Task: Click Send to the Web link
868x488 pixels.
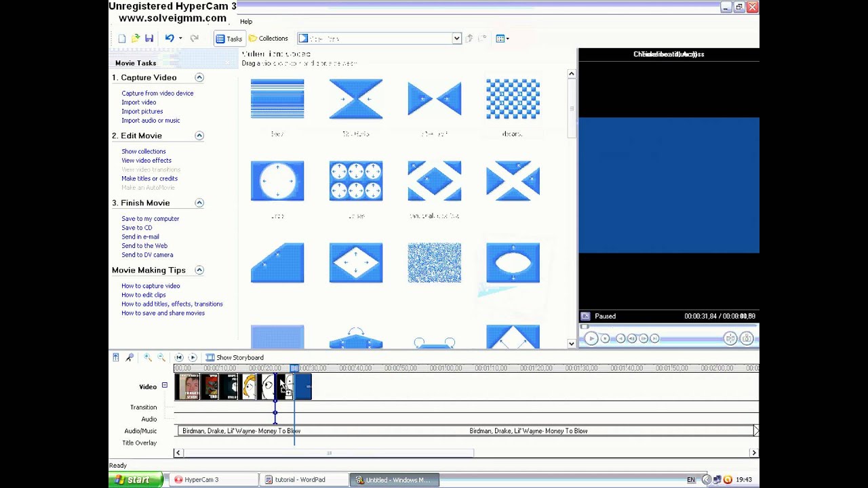Action: (144, 246)
